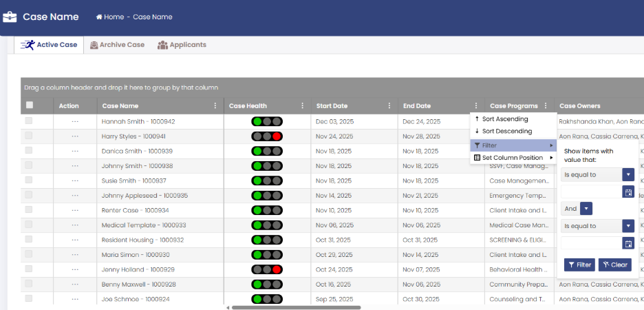Open action menu for Harry Styles - 1000941
Viewport: 644px width, 310px height.
75,136
